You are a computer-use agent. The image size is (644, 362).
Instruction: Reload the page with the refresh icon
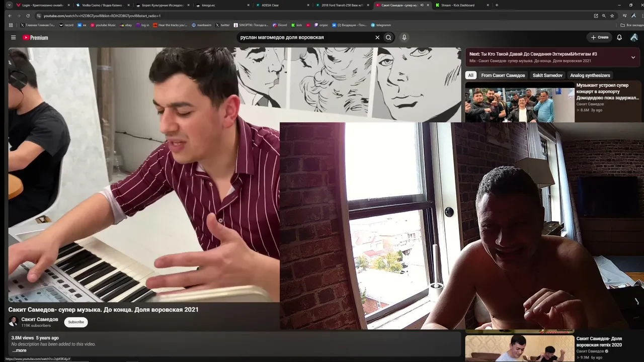tap(28, 16)
